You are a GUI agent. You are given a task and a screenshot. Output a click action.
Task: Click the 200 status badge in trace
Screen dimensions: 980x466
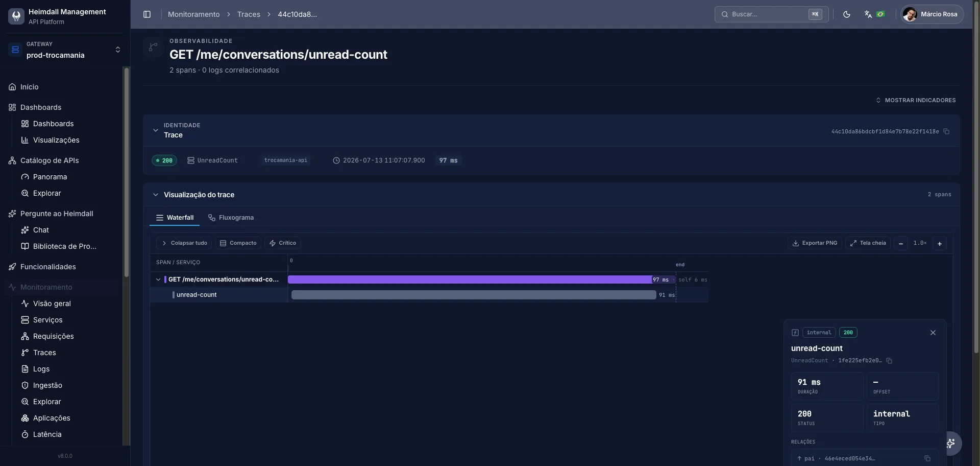point(164,160)
